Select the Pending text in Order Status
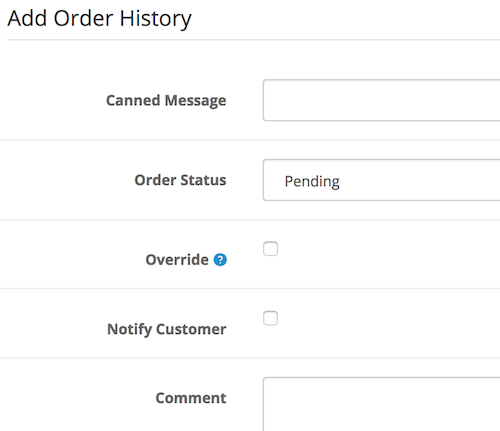 (312, 182)
